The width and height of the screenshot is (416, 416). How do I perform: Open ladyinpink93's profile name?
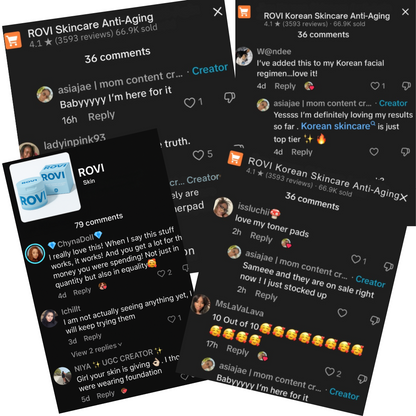(x=75, y=141)
